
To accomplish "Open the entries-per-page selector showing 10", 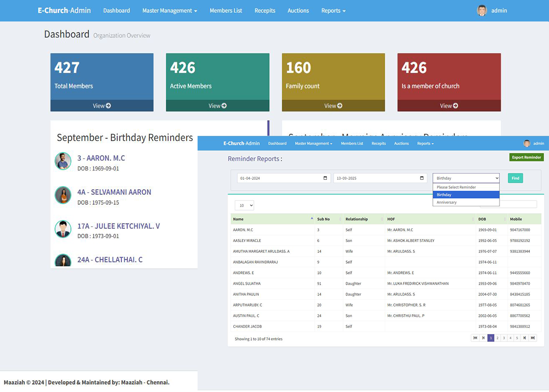I will tap(244, 206).
